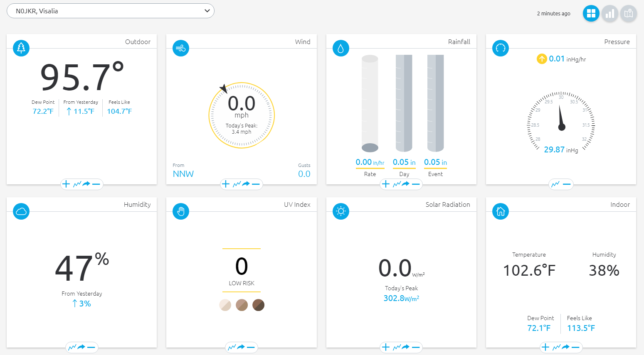
Task: Click the Indoor house icon
Action: pyautogui.click(x=501, y=211)
